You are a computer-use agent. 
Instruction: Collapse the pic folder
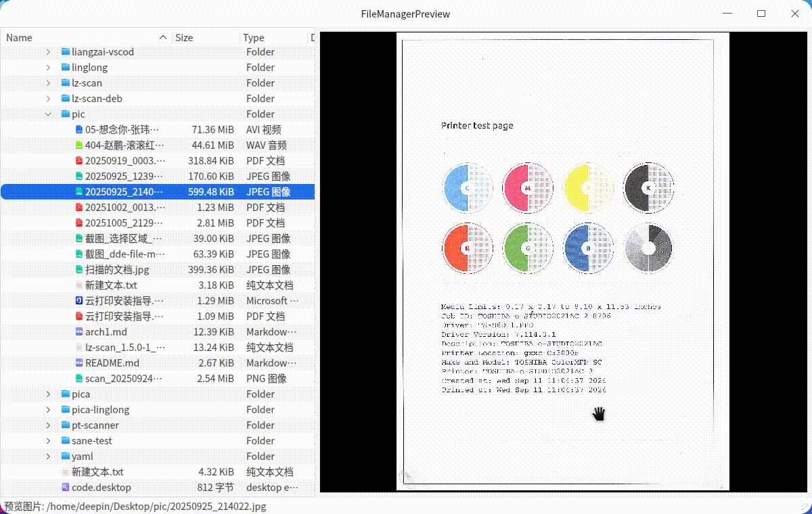[x=48, y=114]
